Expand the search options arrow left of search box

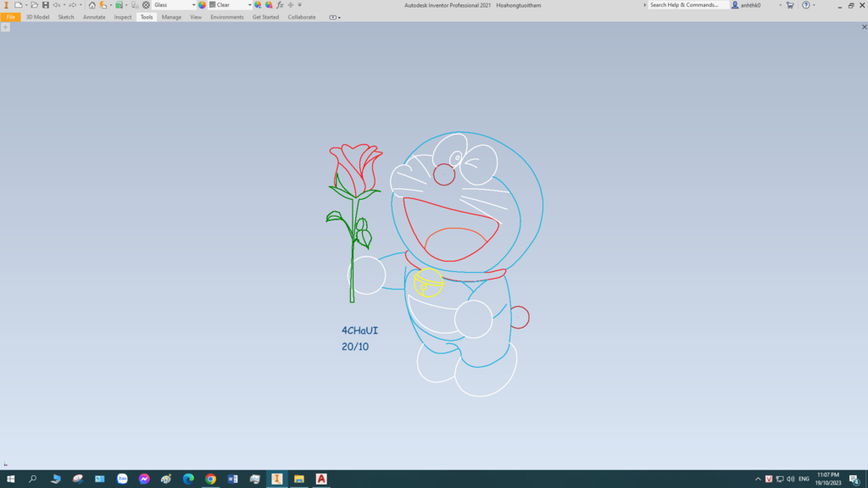click(x=644, y=5)
